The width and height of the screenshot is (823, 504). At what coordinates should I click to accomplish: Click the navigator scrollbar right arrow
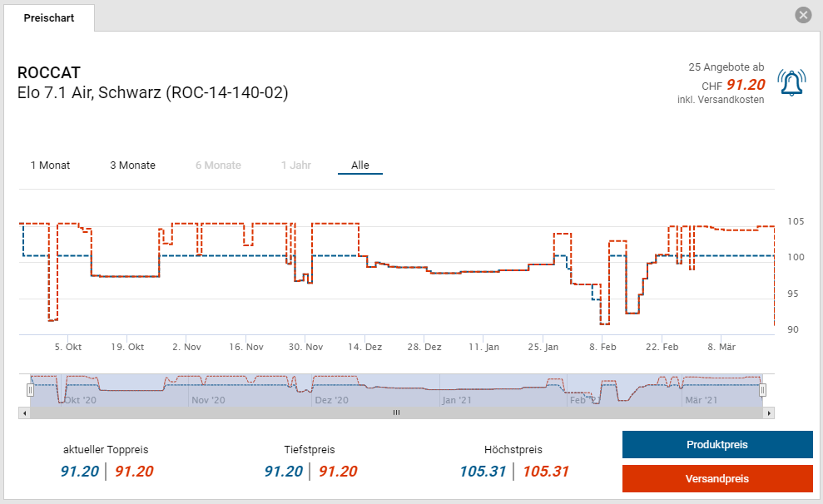[x=769, y=413]
